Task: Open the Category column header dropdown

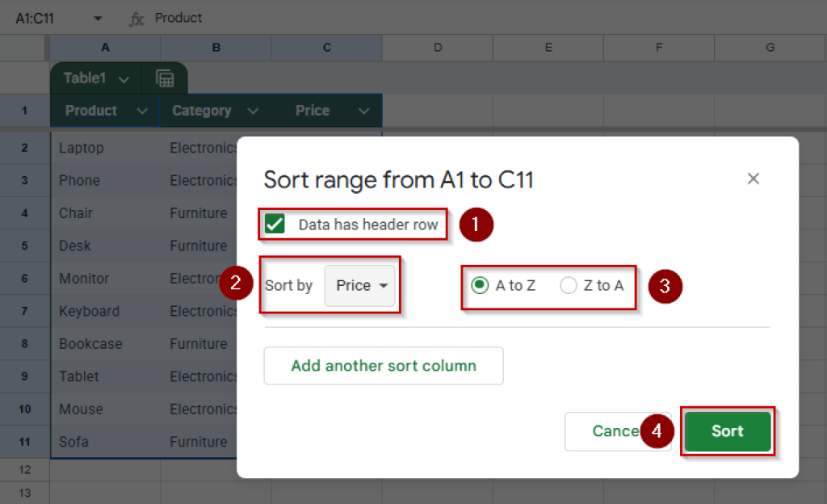Action: point(253,111)
